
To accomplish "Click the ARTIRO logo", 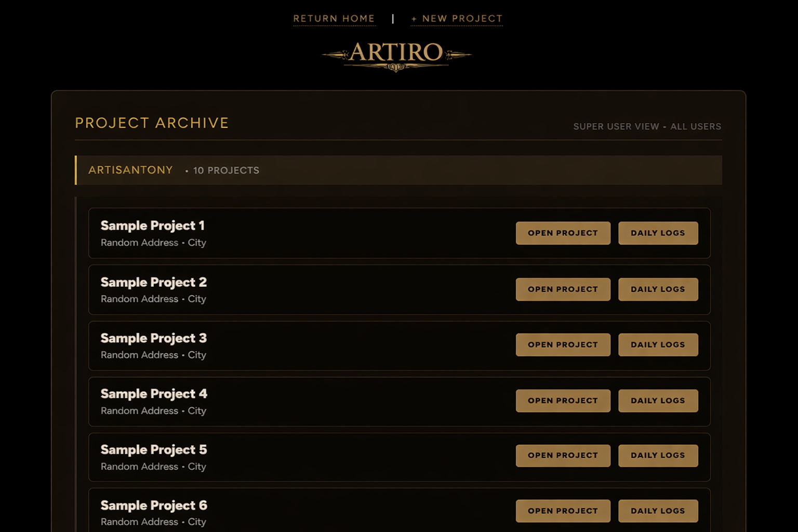I will coord(396,55).
